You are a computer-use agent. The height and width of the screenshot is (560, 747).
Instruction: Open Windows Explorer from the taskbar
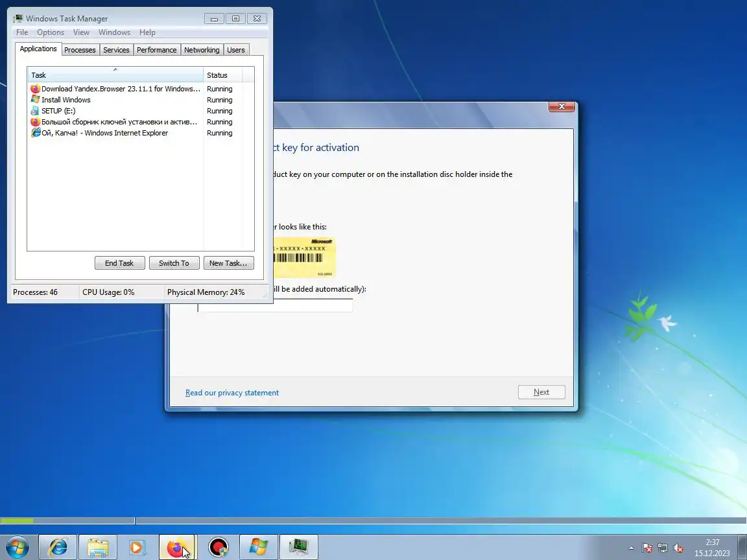pyautogui.click(x=98, y=547)
